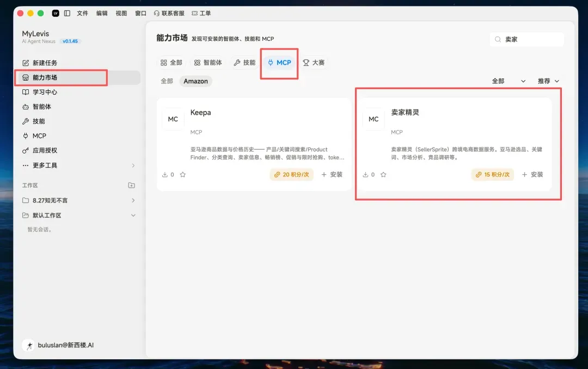The height and width of the screenshot is (369, 588).
Task: Install the 卖家精灵 MCP
Action: (x=532, y=174)
